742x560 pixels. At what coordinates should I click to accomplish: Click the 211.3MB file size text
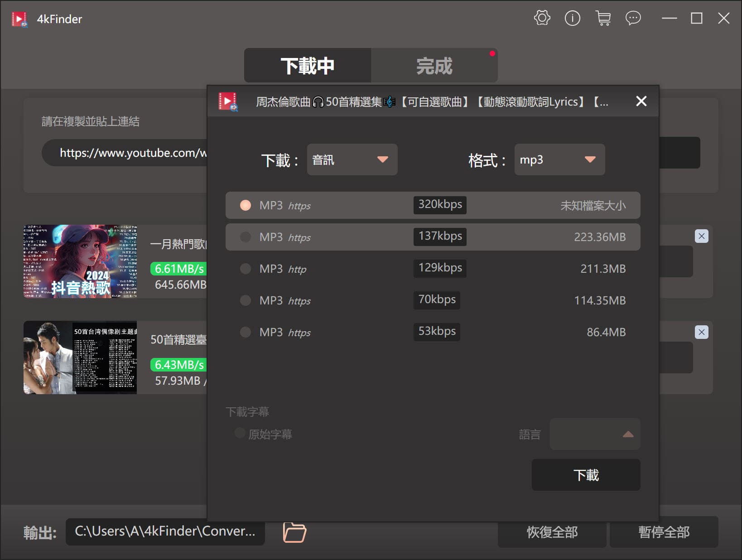pos(603,269)
